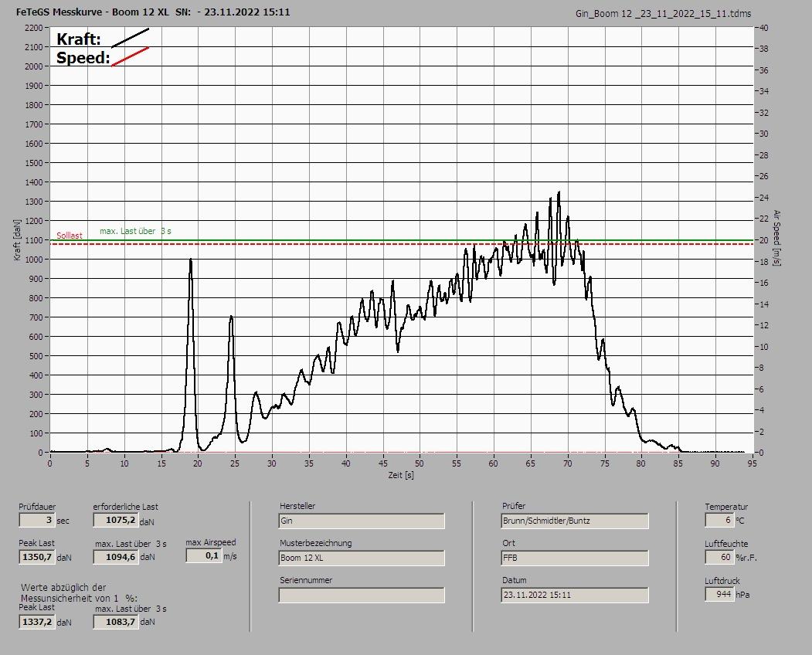Click corrected Peak Last value 1337,2
This screenshot has width=812, height=655.
37,622
